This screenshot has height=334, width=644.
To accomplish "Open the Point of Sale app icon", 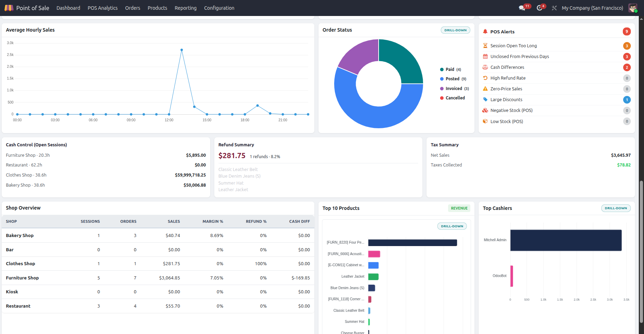I will pyautogui.click(x=9, y=8).
